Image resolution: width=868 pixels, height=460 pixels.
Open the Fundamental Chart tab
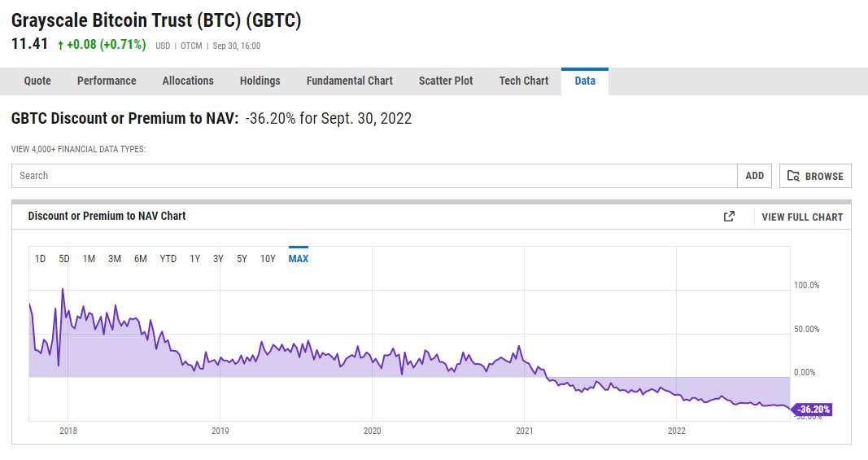349,81
